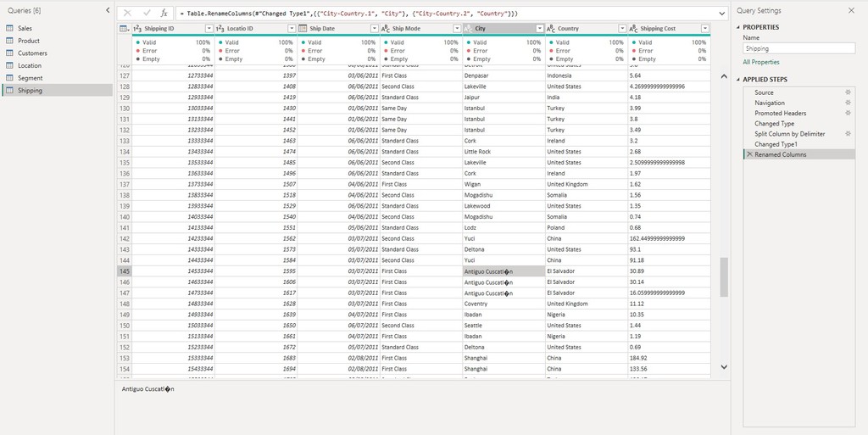Click data type icon of Locatio ID column
The image size is (868, 435).
pyautogui.click(x=220, y=28)
